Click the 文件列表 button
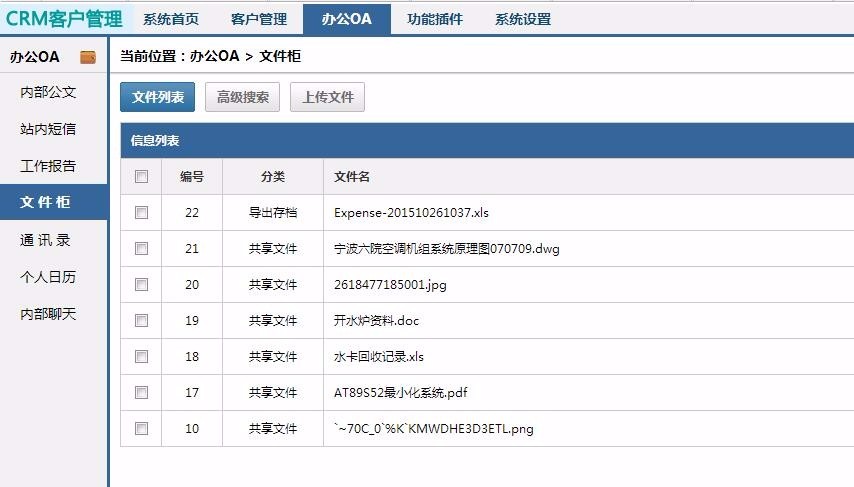The height and width of the screenshot is (487, 854). tap(157, 97)
